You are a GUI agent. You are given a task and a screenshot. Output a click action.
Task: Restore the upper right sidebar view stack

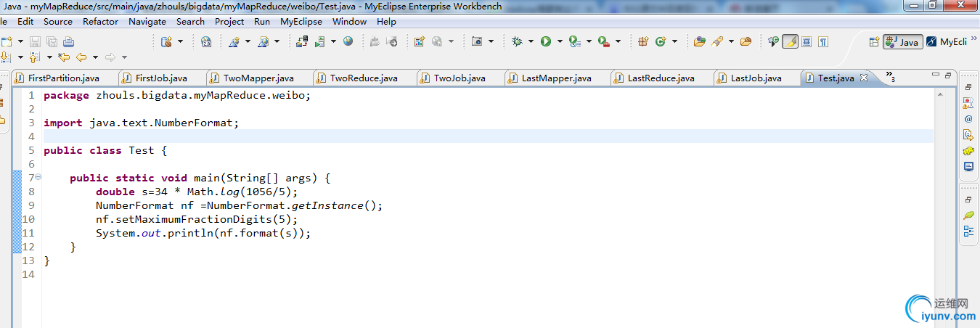(x=968, y=87)
